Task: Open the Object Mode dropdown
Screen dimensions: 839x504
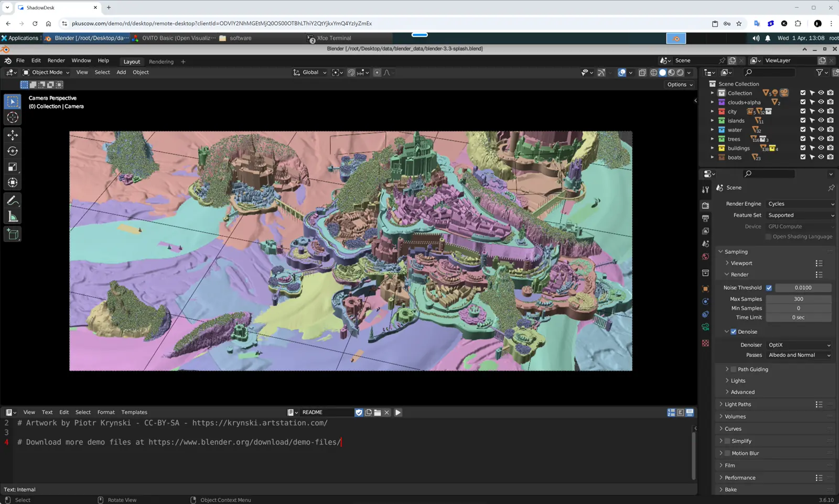Action: 46,72
